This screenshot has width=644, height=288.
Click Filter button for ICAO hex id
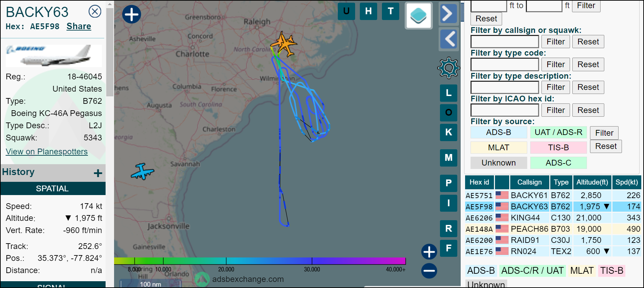click(555, 110)
